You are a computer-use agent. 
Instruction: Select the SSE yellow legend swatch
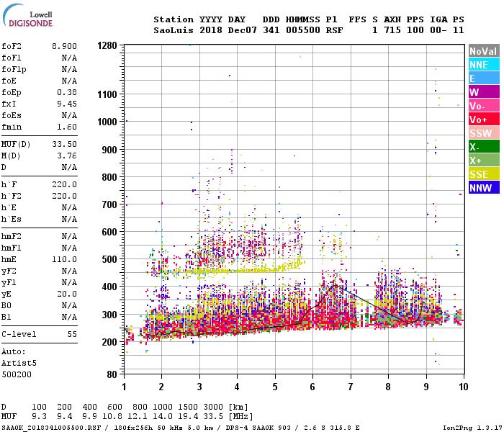pyautogui.click(x=484, y=174)
